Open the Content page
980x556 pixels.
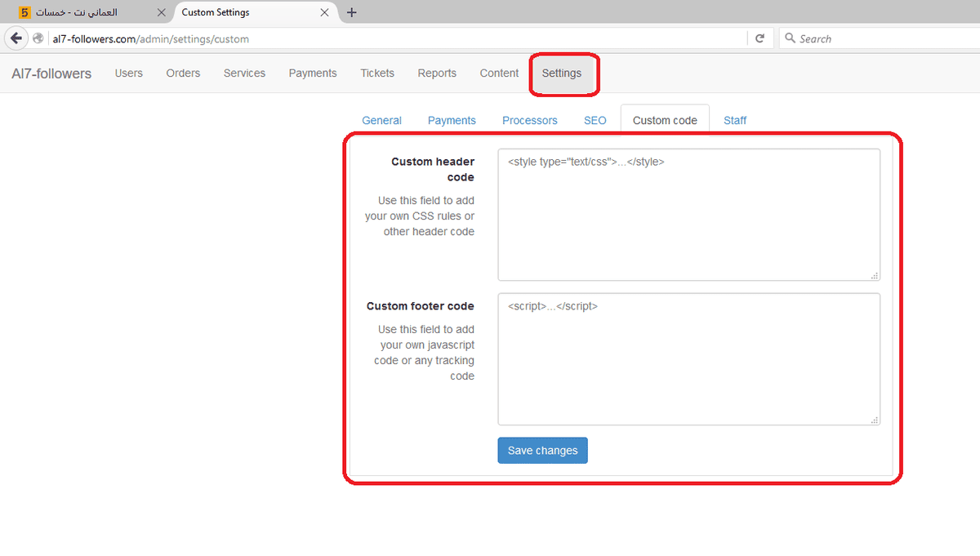pos(499,73)
